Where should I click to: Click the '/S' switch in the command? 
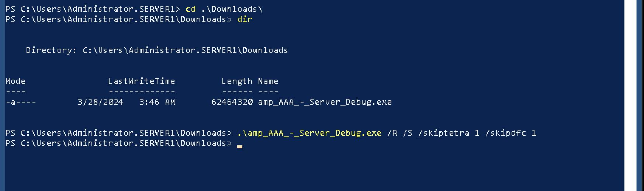pos(408,133)
